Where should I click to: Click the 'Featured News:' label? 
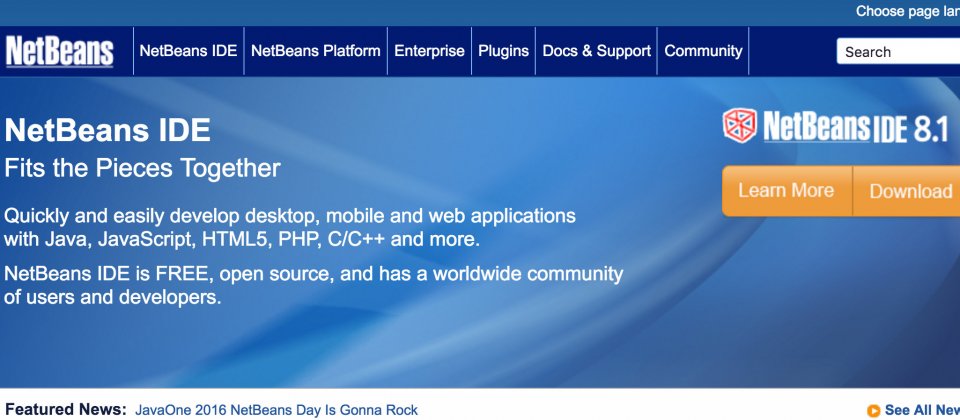(66, 409)
